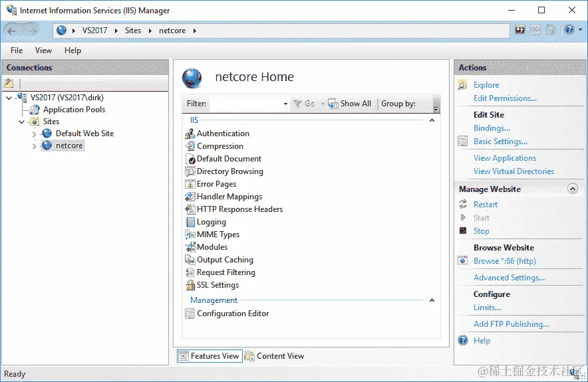
Task: Open the Handler Mappings feature icon
Action: tap(190, 197)
